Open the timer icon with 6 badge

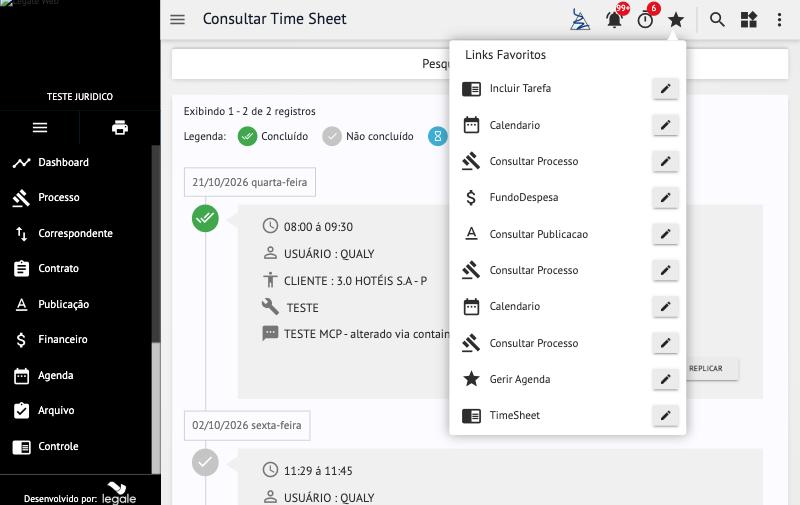pos(645,20)
